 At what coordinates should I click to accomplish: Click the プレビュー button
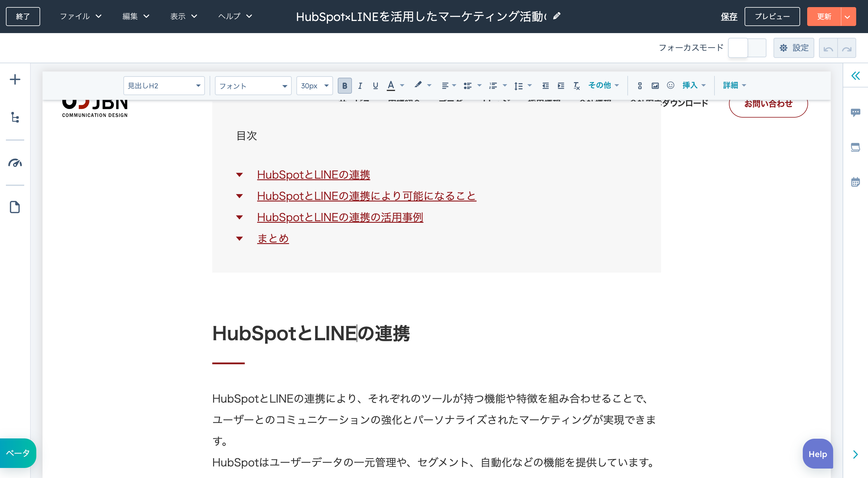[772, 17]
